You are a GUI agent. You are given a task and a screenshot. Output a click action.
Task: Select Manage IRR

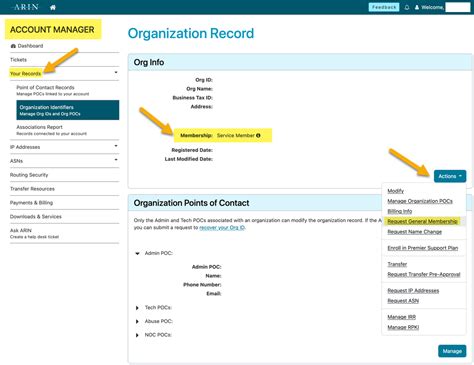(401, 317)
